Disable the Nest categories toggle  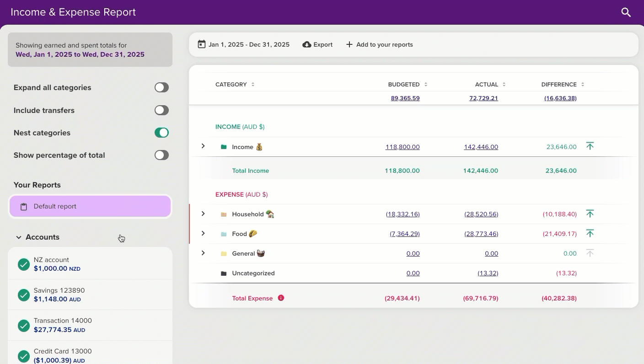pyautogui.click(x=161, y=133)
